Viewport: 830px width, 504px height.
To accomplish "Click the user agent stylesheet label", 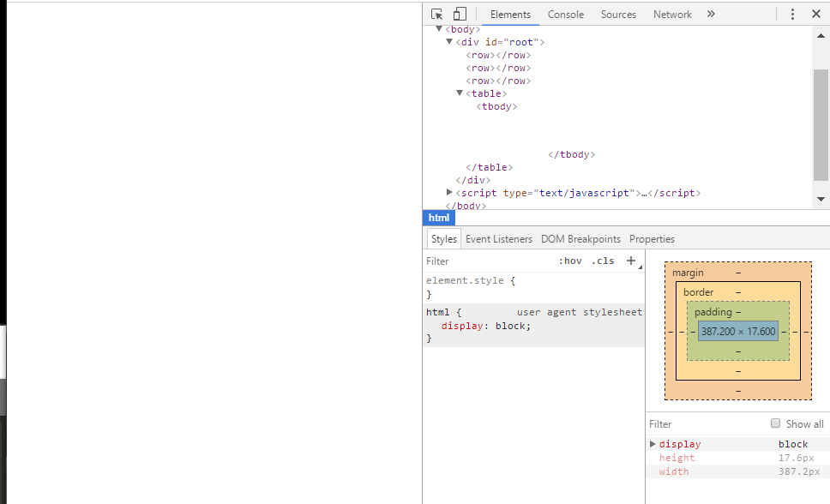I will coord(580,312).
